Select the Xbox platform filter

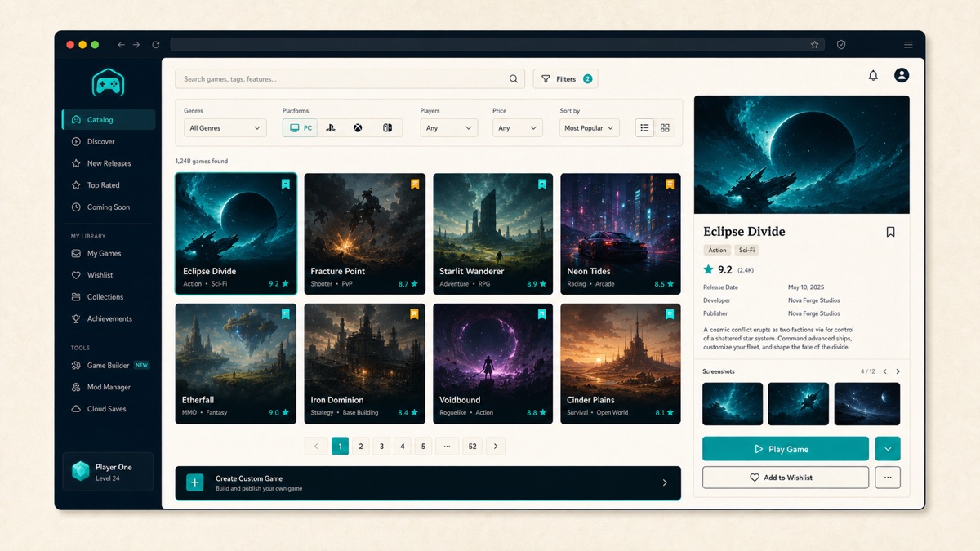tap(358, 128)
